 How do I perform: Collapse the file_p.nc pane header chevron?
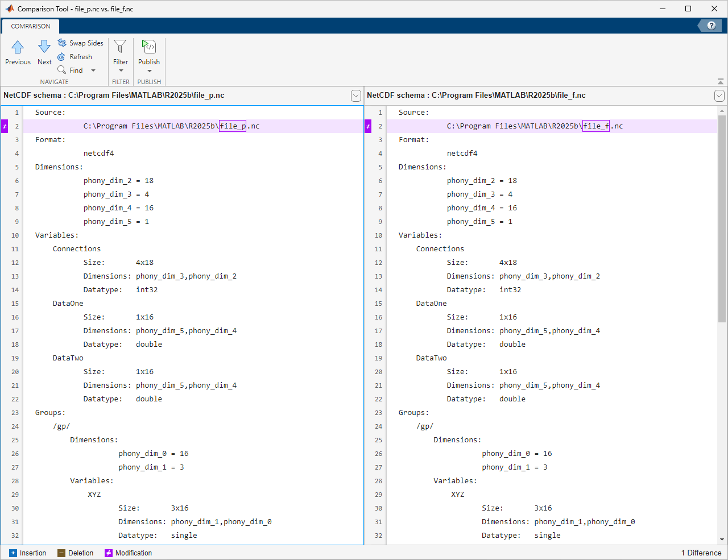356,96
